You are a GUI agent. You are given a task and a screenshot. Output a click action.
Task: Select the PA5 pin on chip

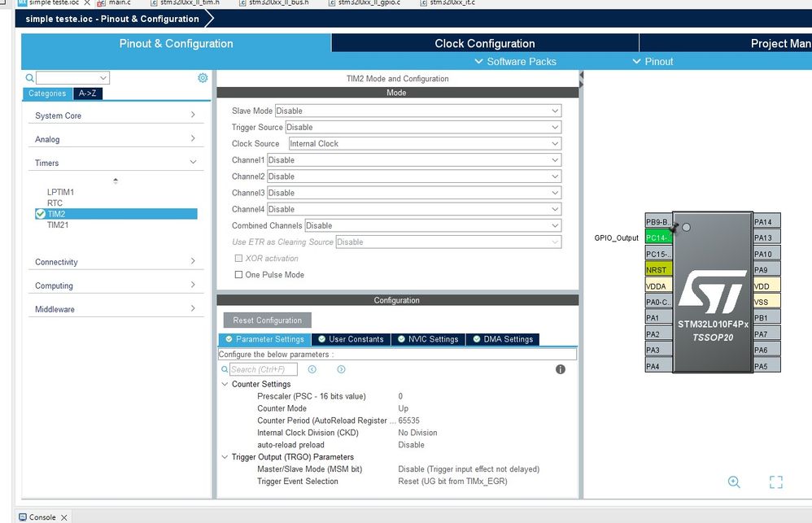coord(767,366)
